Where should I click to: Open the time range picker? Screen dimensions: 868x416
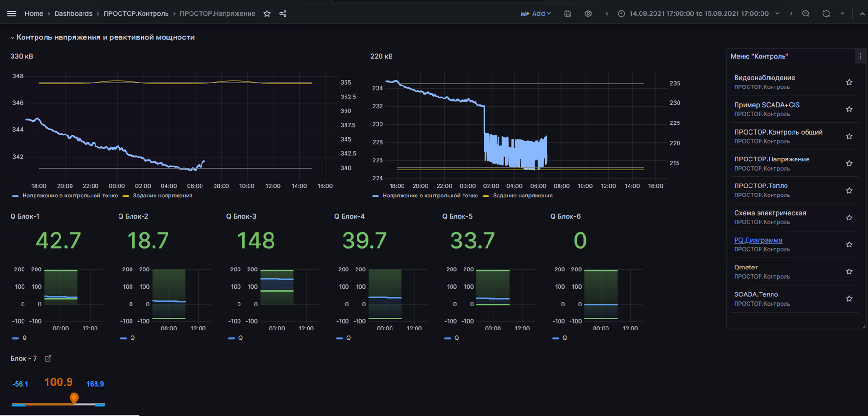pyautogui.click(x=699, y=14)
